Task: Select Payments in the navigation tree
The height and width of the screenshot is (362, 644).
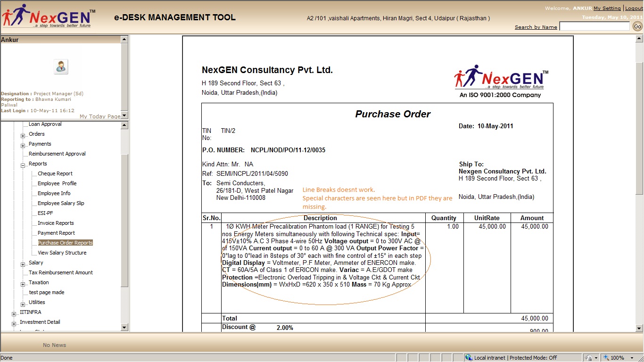Action: tap(40, 144)
